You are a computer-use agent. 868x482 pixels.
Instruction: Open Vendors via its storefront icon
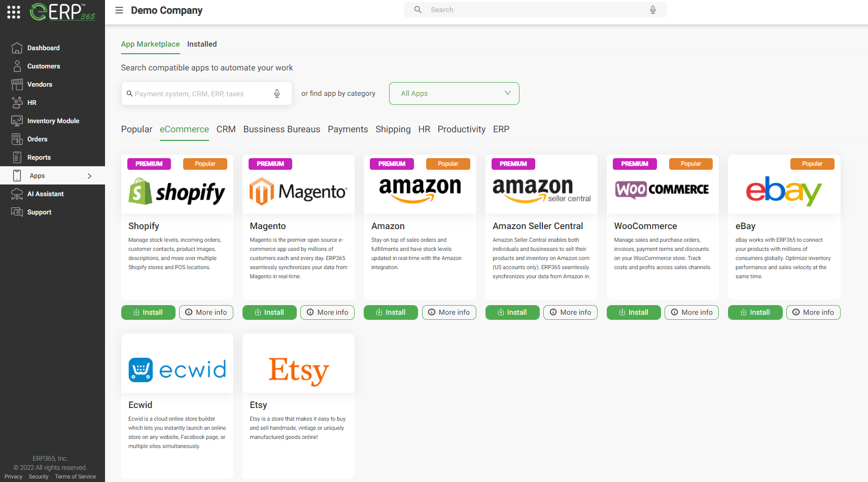(x=17, y=85)
